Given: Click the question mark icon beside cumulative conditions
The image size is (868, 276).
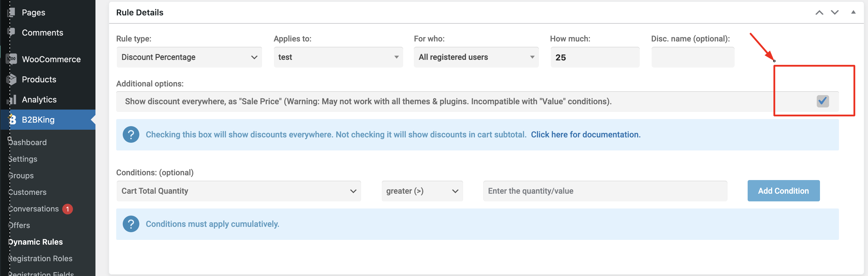Looking at the screenshot, I should (131, 224).
